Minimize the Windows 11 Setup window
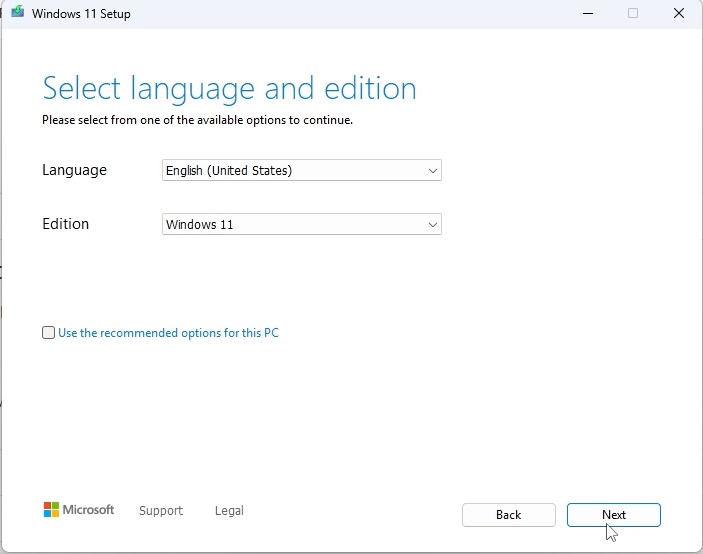 [585, 14]
